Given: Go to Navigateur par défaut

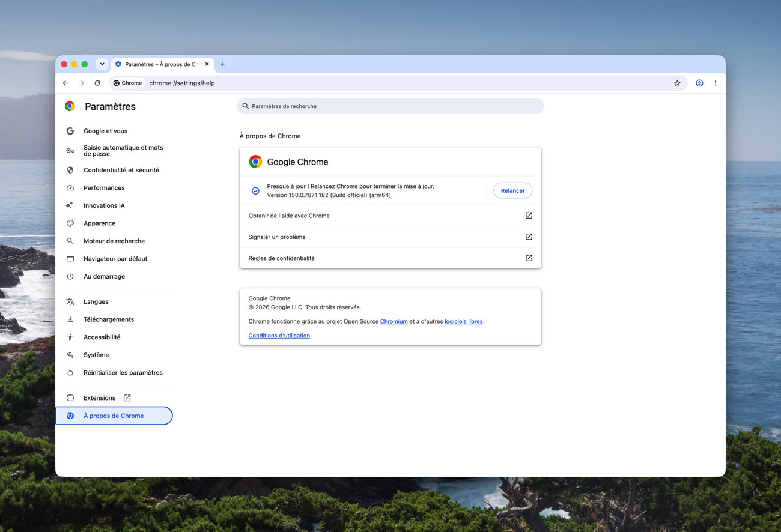Looking at the screenshot, I should pos(114,259).
